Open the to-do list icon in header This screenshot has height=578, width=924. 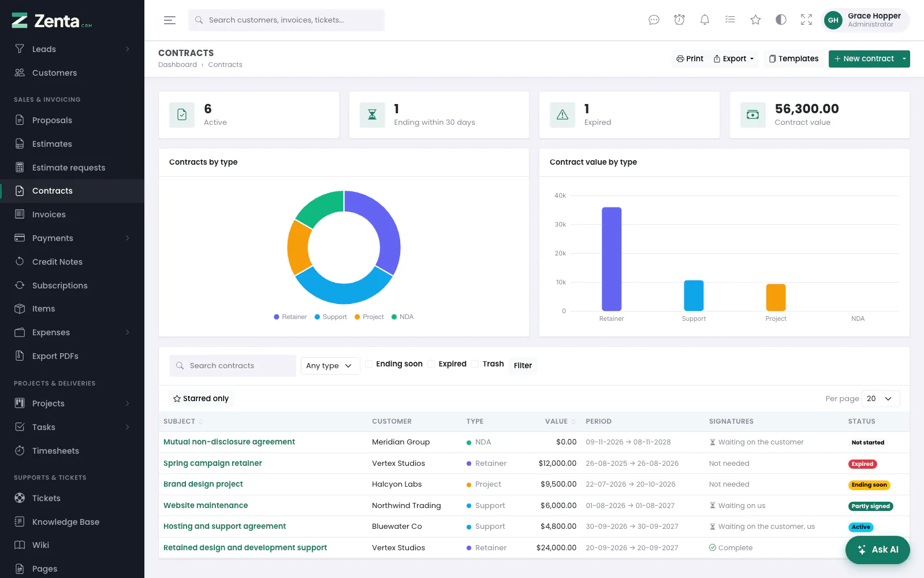(x=730, y=20)
